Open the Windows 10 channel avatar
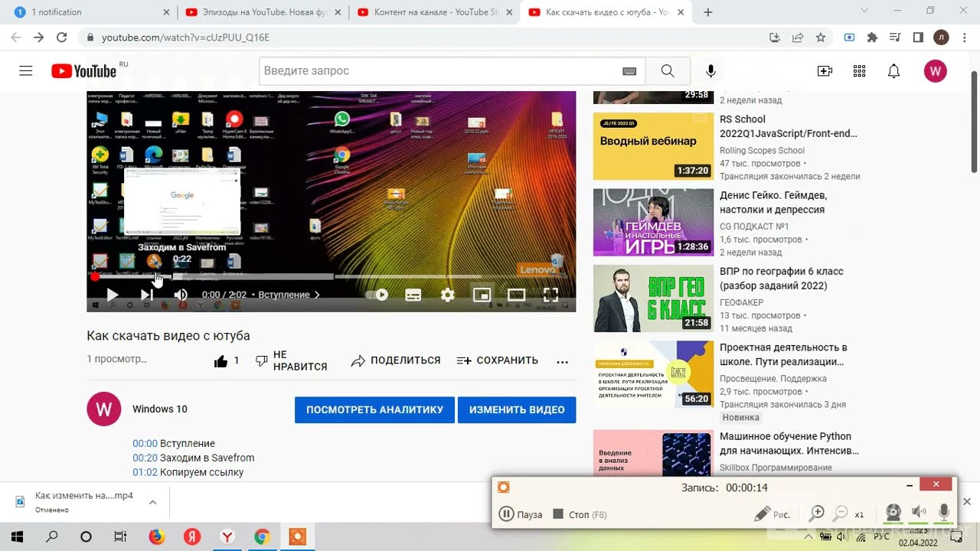The width and height of the screenshot is (980, 551). coord(104,409)
